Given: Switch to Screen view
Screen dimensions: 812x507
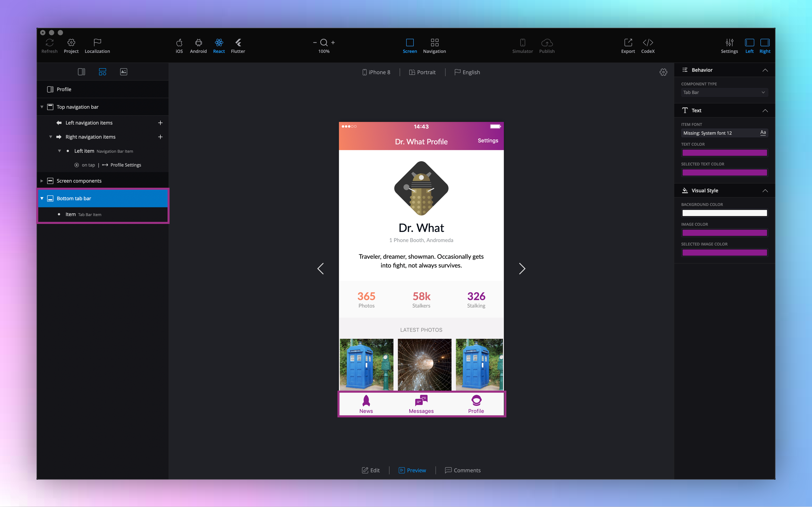Looking at the screenshot, I should pos(410,46).
